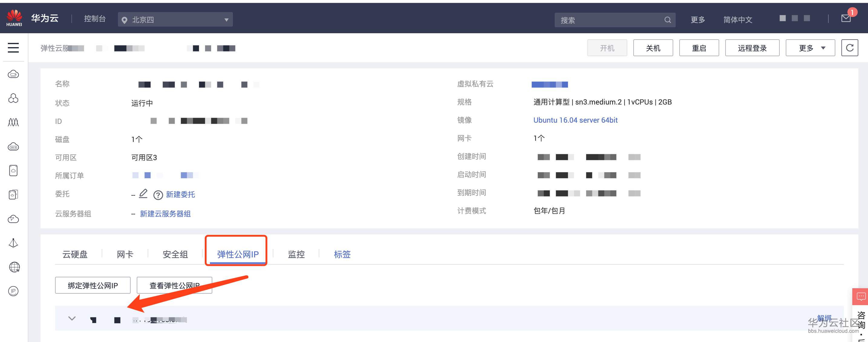Image resolution: width=868 pixels, height=342 pixels.
Task: Select the 安全组 tab
Action: click(175, 254)
